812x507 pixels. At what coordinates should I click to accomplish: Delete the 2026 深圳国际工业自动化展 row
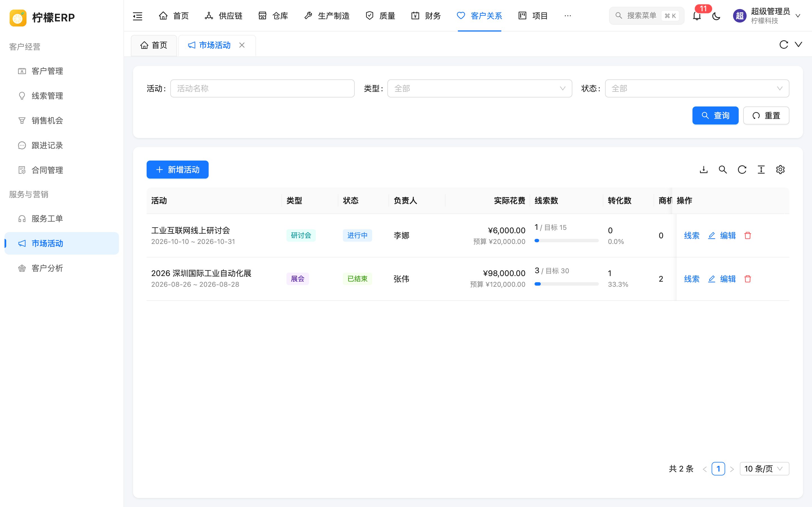[x=748, y=279]
